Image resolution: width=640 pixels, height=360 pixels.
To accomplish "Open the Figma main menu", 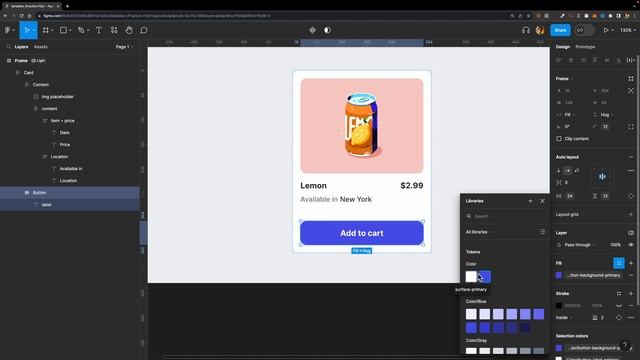I will [8, 30].
